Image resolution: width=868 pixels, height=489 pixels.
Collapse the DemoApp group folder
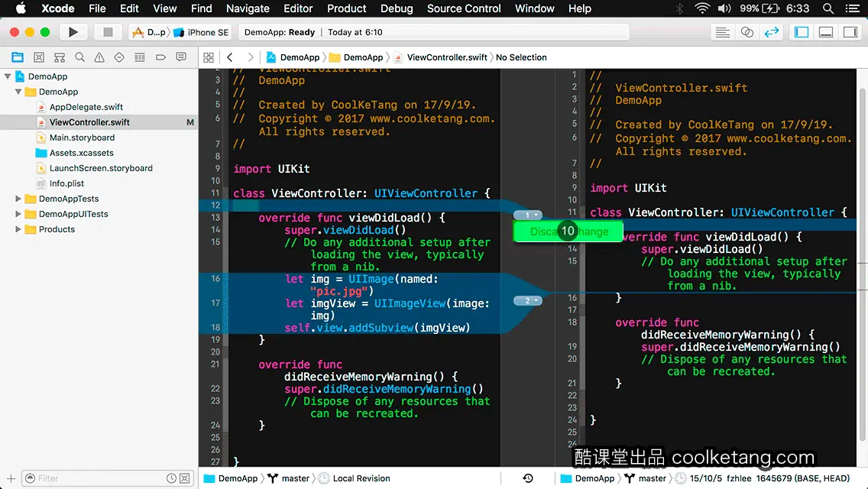click(x=18, y=92)
